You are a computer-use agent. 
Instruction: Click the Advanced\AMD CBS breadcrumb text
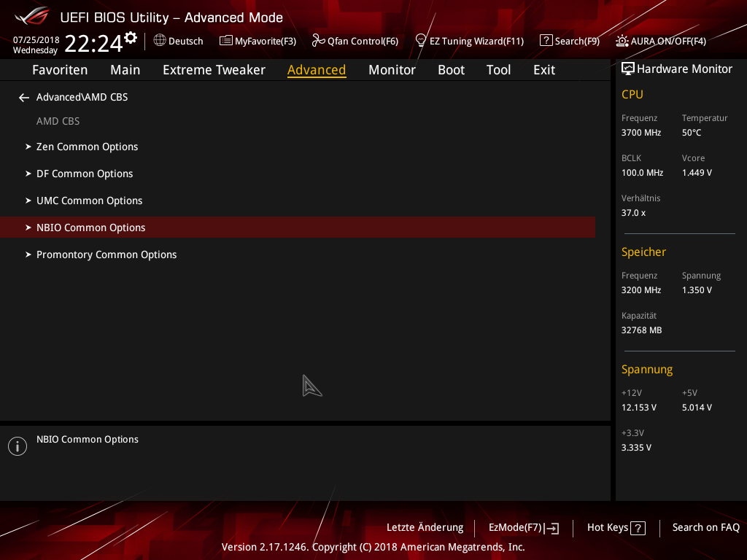(82, 97)
